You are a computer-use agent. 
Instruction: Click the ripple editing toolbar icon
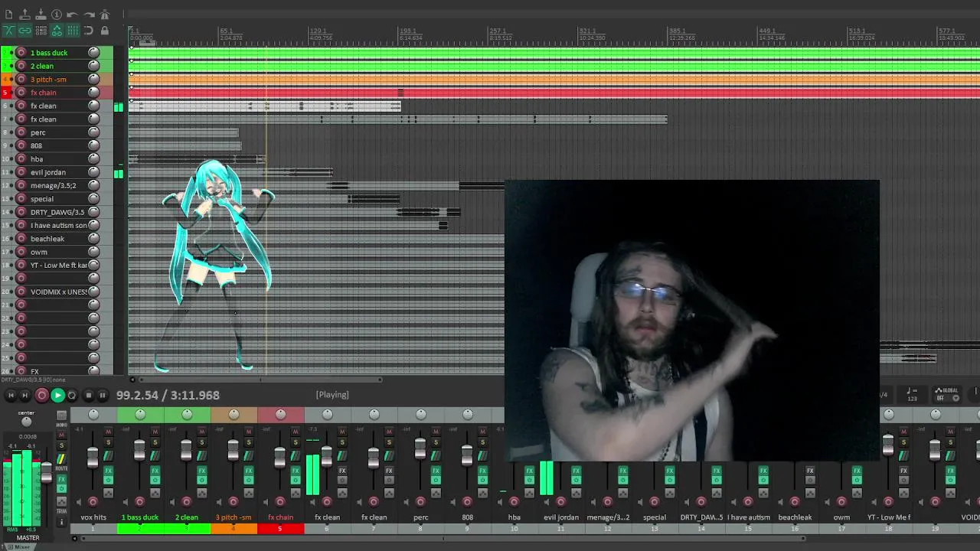click(41, 31)
